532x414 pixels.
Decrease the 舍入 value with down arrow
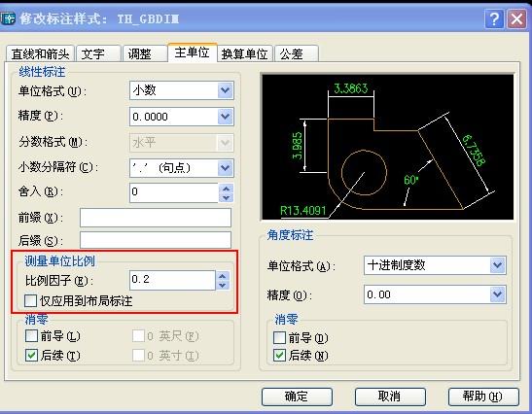[227, 197]
